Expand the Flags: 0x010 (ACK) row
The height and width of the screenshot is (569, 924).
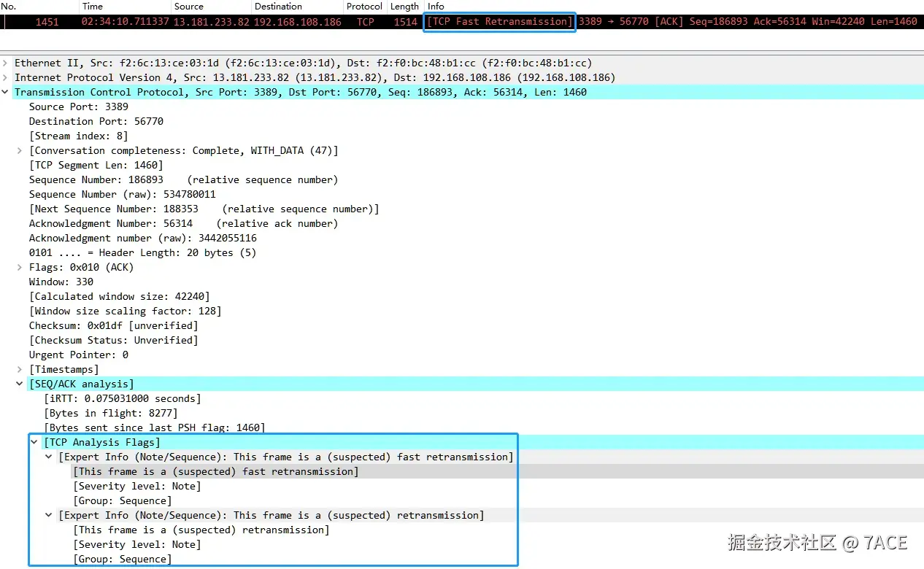pos(20,268)
